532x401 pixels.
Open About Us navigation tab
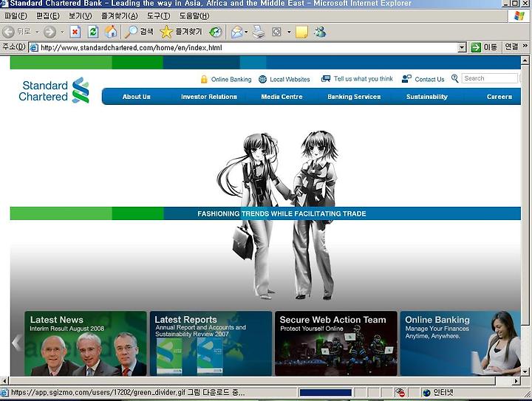[137, 97]
